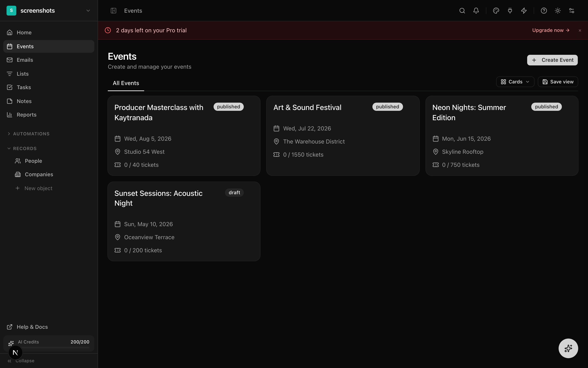Open Lists in sidebar

tap(49, 74)
